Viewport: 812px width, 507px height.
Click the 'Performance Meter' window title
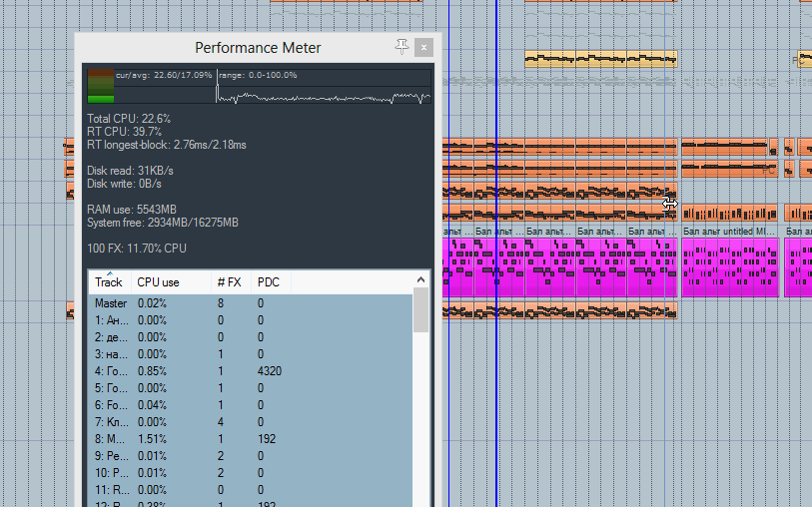[258, 48]
